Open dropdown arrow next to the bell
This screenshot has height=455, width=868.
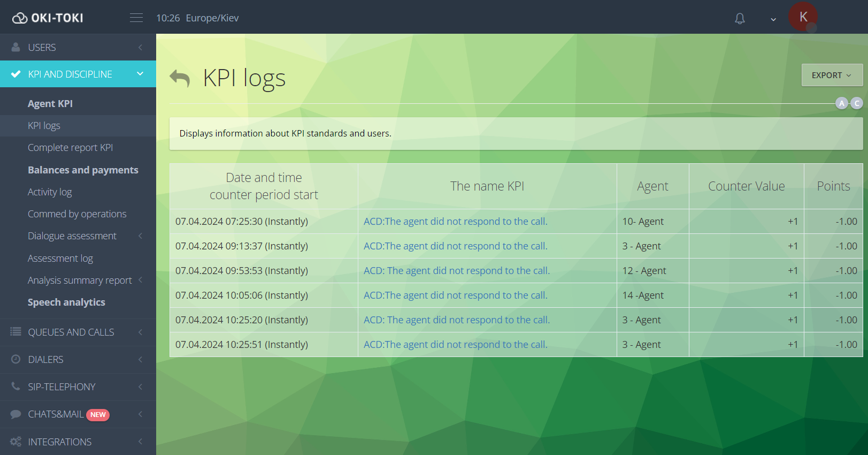773,19
